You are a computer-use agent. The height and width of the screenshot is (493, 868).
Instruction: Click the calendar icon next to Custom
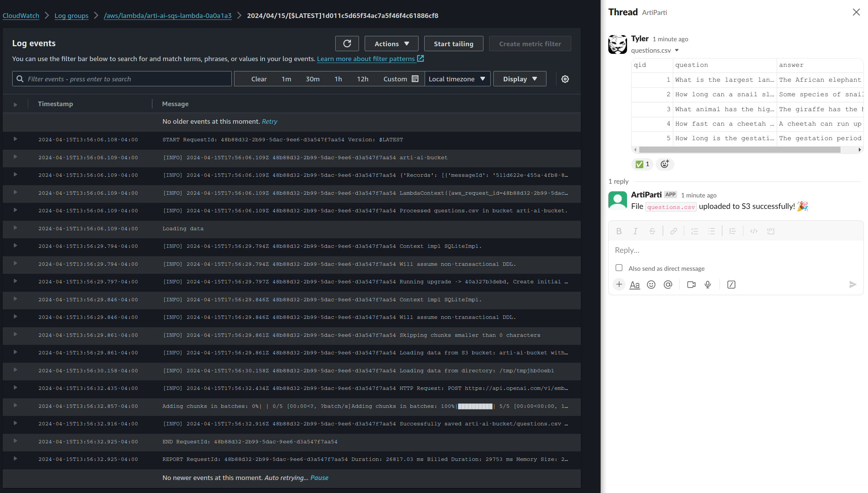point(415,79)
